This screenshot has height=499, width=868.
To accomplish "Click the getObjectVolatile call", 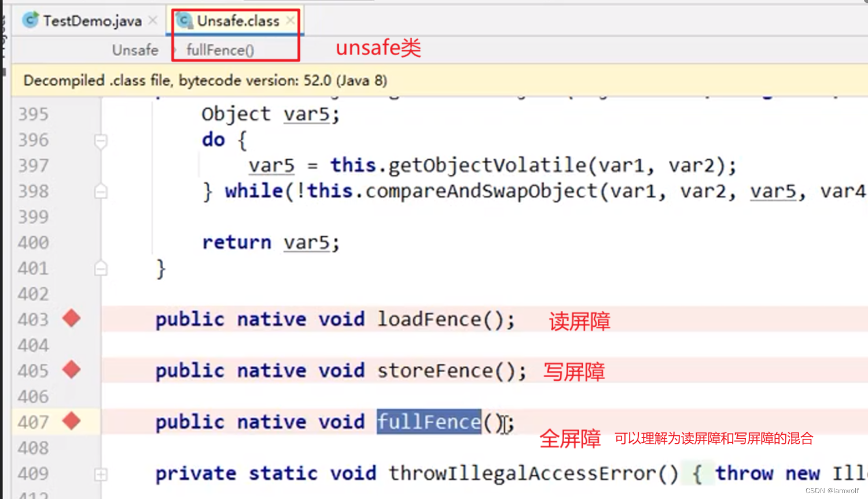I will (x=487, y=166).
